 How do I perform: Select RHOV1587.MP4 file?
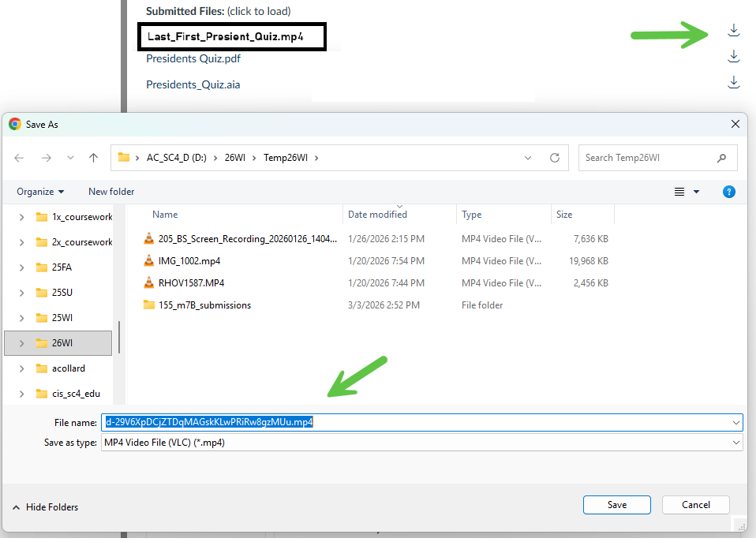click(x=191, y=283)
